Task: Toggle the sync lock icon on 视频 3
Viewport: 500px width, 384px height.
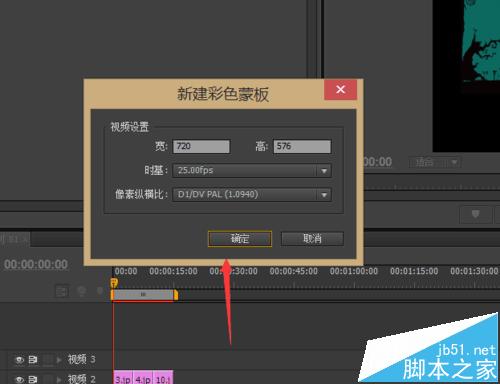Action: pyautogui.click(x=33, y=360)
